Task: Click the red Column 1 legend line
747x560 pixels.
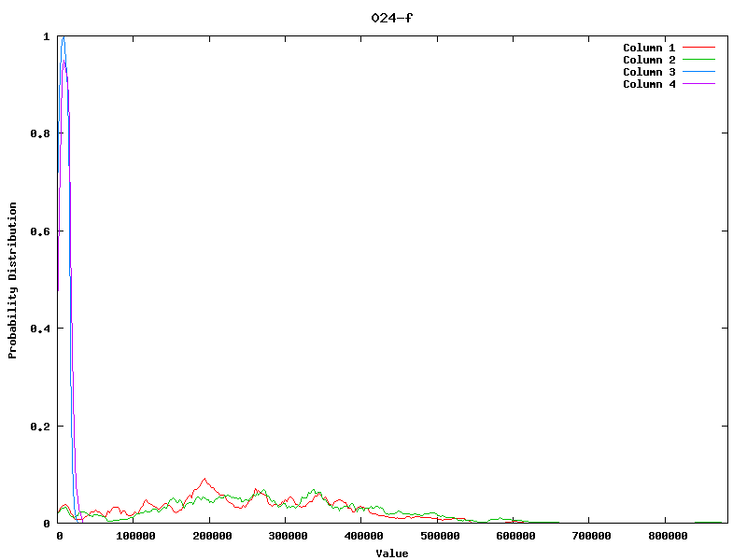Action: coord(698,48)
